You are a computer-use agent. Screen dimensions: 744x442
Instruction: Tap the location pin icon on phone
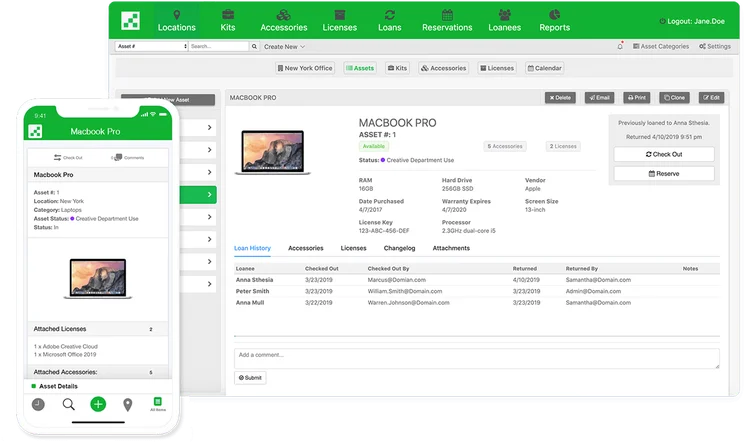click(128, 405)
